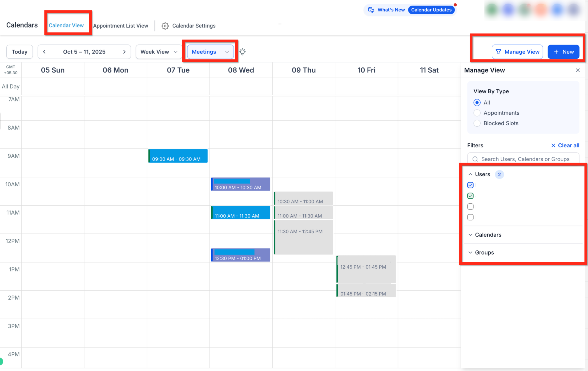
Task: Expand the Calendars filter section
Action: pos(470,235)
